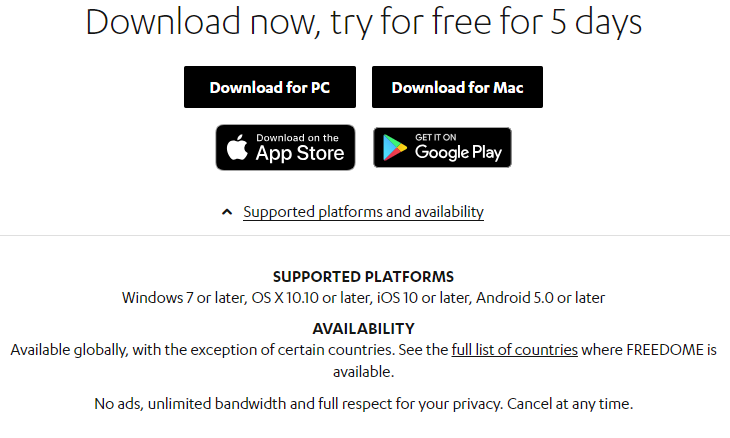Click the Download for PC button
This screenshot has height=438, width=730.
tap(270, 87)
